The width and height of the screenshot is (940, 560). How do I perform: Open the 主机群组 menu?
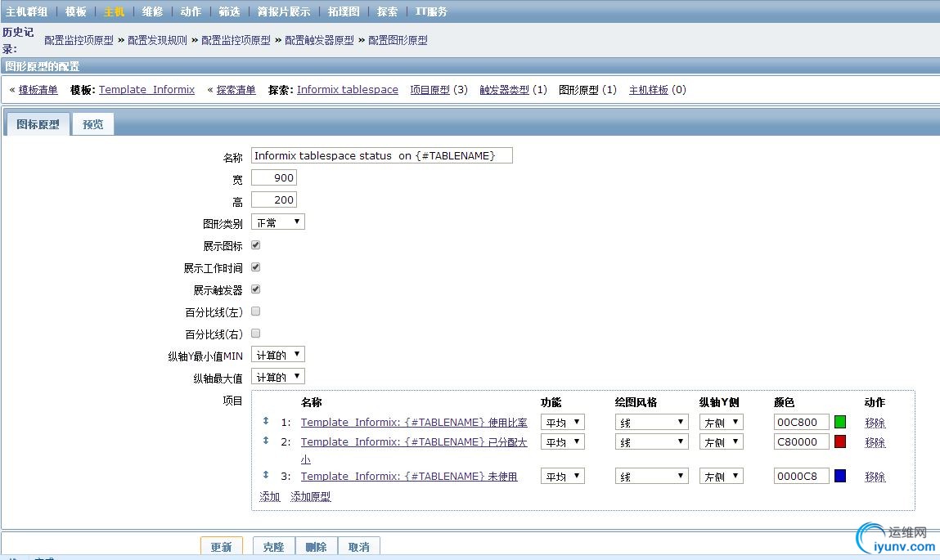26,11
